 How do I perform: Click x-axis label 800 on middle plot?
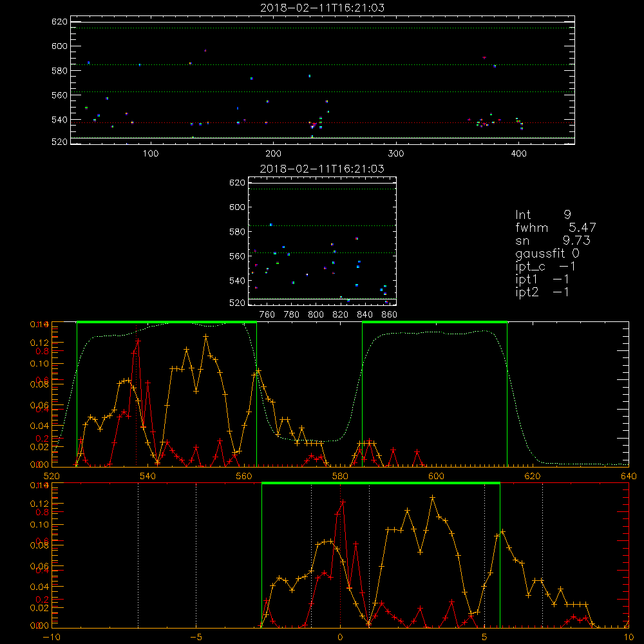(x=316, y=315)
